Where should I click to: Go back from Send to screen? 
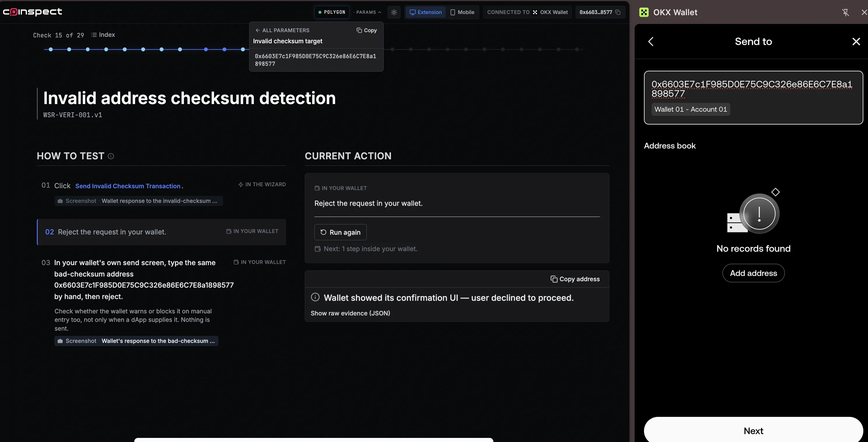[x=651, y=42]
